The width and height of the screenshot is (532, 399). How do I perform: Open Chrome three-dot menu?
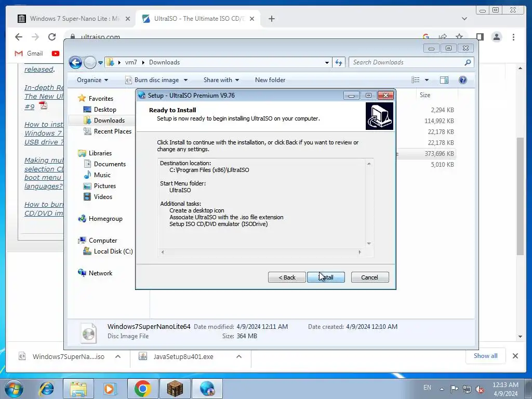click(x=513, y=37)
